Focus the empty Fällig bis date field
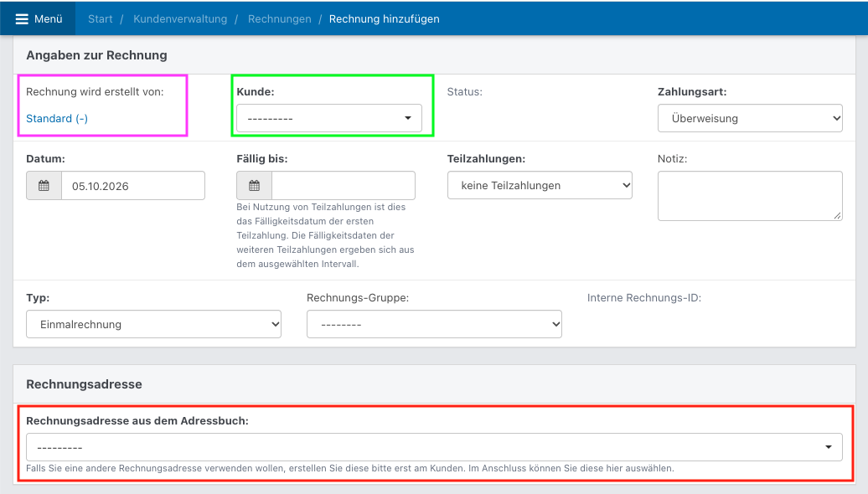The height and width of the screenshot is (494, 868). pos(344,185)
